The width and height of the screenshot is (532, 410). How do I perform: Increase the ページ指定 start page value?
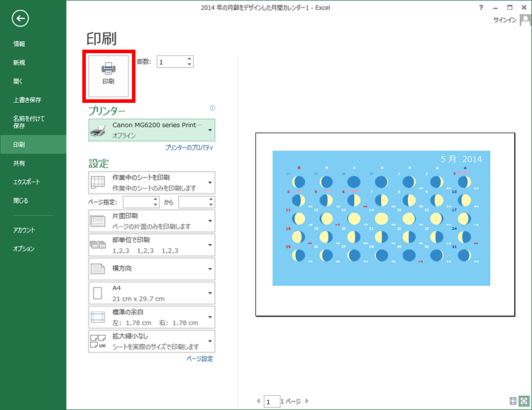(155, 199)
